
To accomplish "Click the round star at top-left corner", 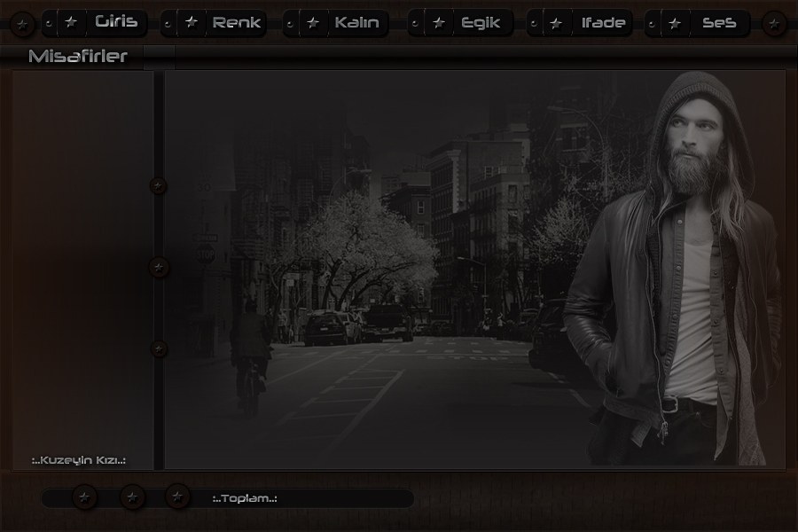I will pos(23,24).
